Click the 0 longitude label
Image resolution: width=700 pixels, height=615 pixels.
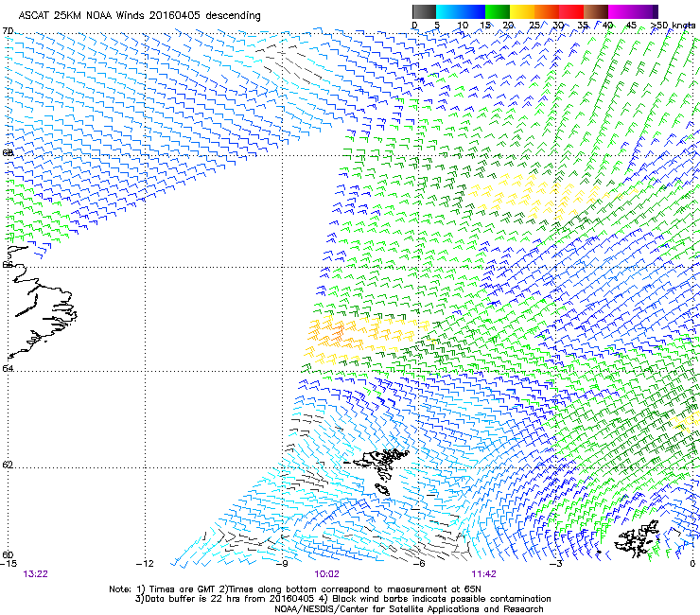click(x=692, y=564)
